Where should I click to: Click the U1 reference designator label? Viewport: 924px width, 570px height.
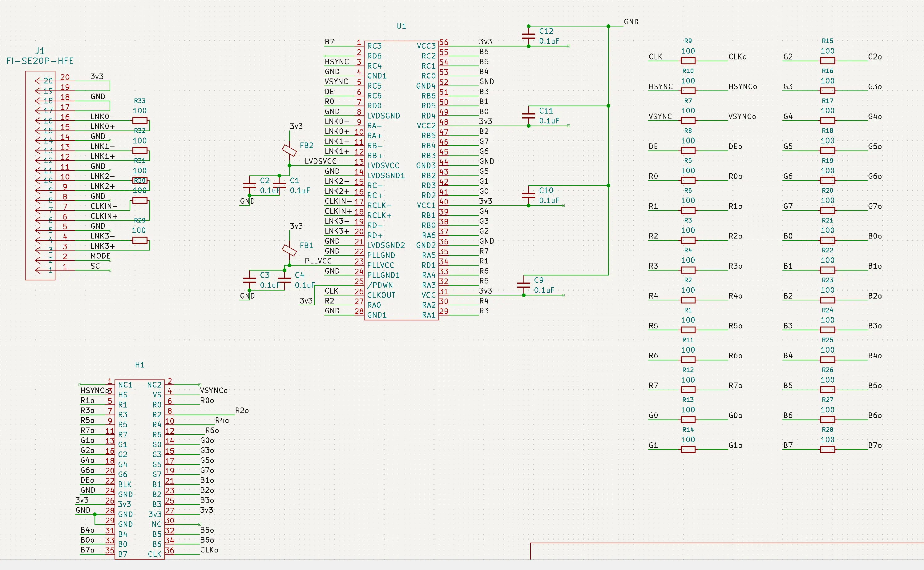click(x=401, y=26)
